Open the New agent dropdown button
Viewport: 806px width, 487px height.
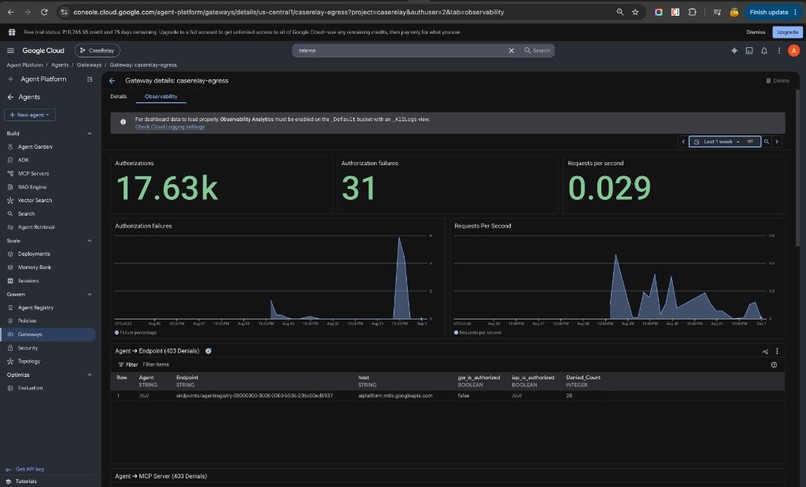[x=30, y=115]
